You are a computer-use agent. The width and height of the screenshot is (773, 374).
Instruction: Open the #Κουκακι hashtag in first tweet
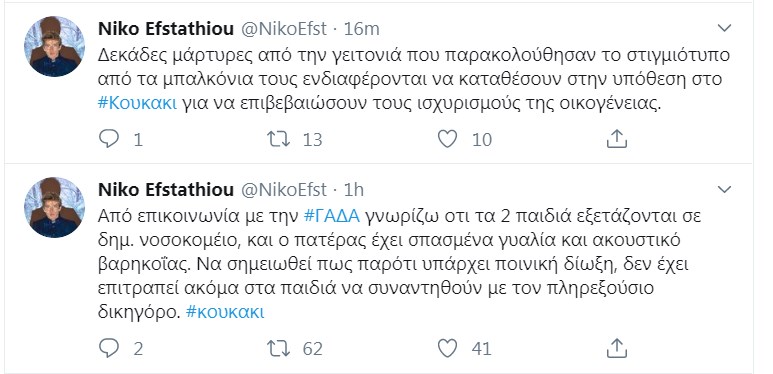pos(137,104)
